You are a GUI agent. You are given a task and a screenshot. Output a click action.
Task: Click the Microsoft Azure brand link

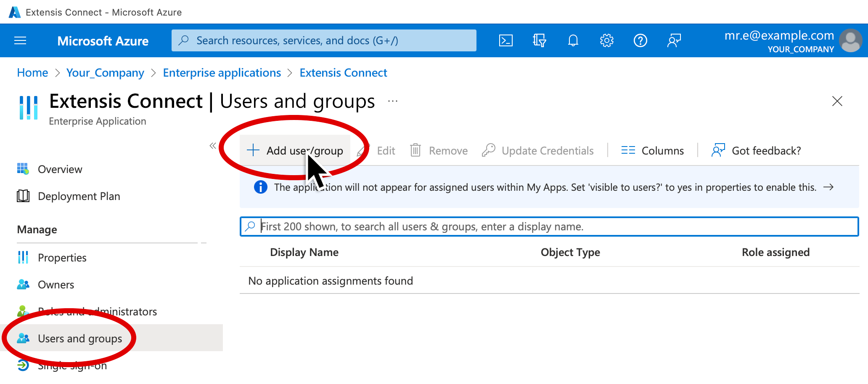103,41
